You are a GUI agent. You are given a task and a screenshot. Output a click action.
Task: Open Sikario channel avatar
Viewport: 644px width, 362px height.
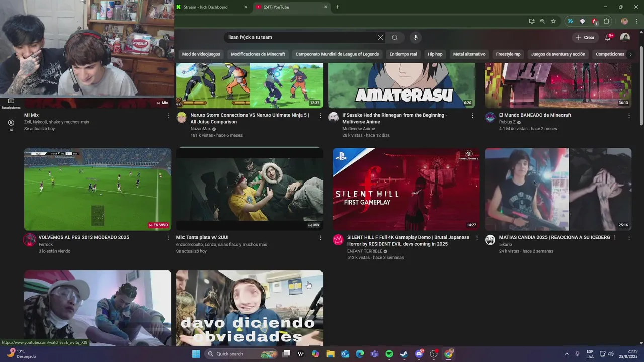click(490, 240)
